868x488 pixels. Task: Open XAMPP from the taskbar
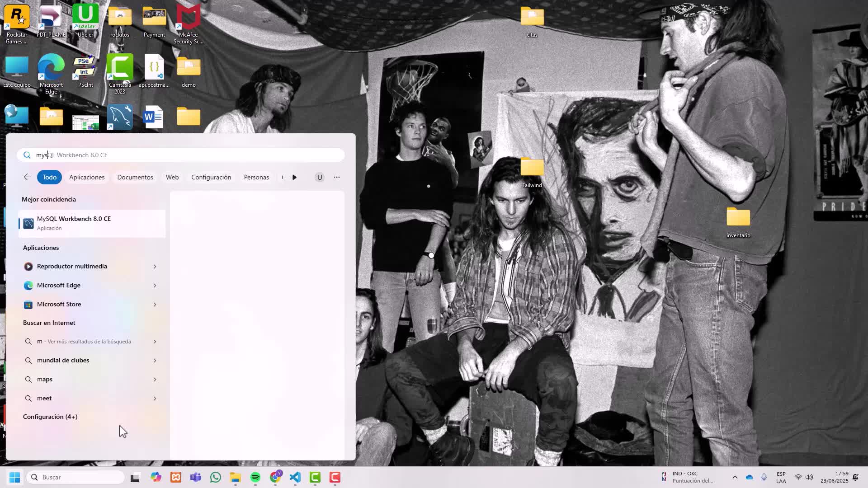tap(176, 477)
